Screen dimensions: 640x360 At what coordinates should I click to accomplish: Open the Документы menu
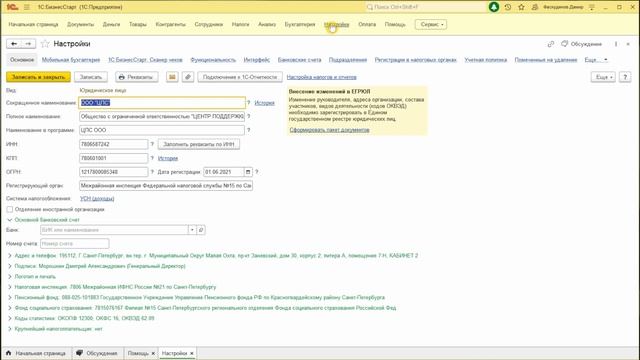80,24
